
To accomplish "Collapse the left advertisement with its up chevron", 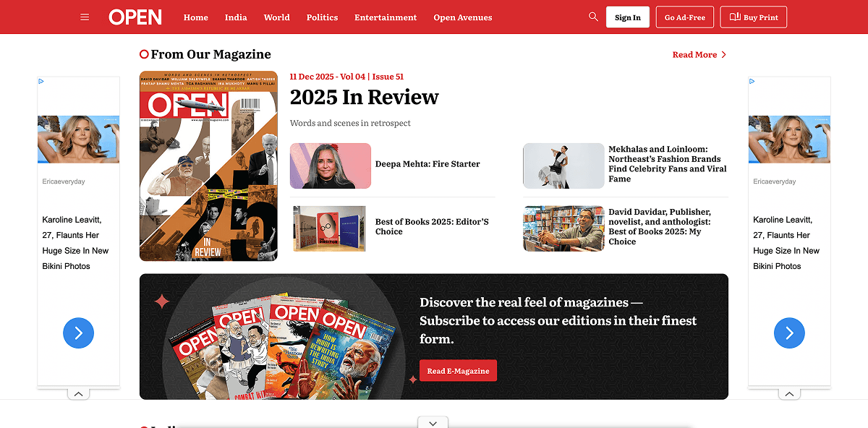I will pyautogui.click(x=78, y=393).
